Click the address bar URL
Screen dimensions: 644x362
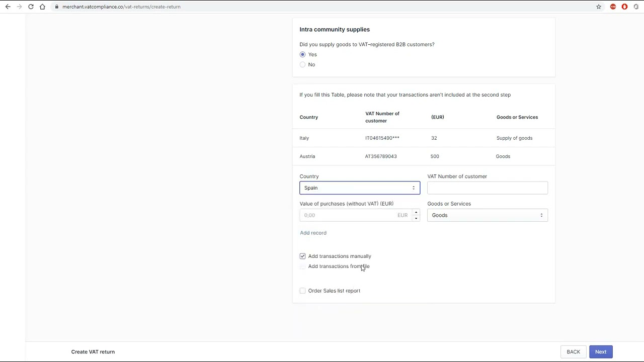[121, 7]
